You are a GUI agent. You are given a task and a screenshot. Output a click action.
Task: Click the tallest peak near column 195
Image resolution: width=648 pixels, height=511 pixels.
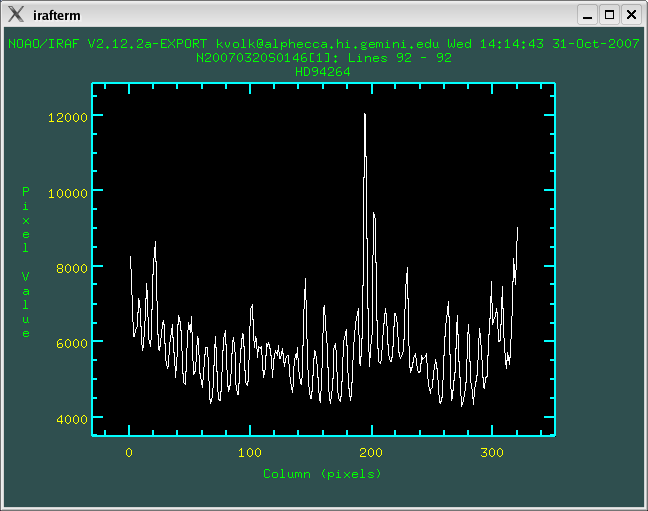(364, 114)
